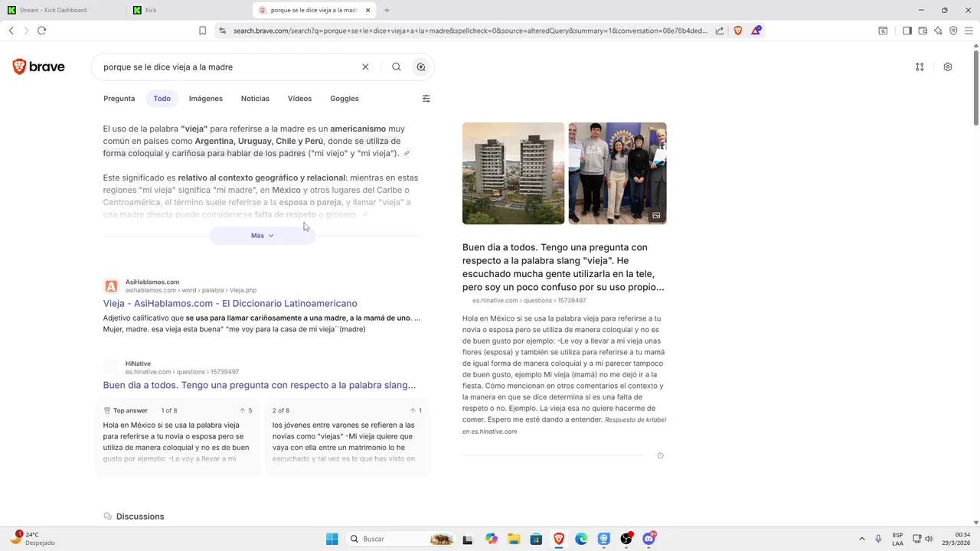Close the active search tab
The height and width of the screenshot is (551, 980).
click(x=368, y=10)
